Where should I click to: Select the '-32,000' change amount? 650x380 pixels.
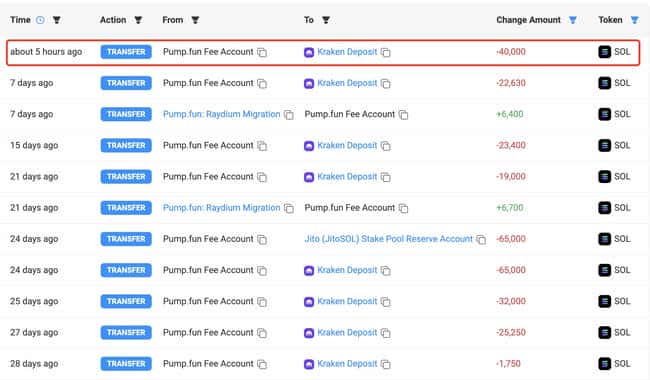click(x=511, y=301)
